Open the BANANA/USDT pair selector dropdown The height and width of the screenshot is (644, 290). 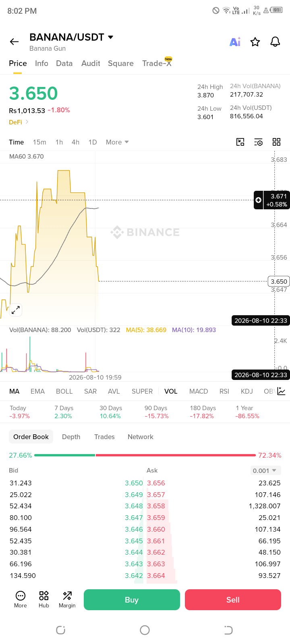(x=71, y=37)
